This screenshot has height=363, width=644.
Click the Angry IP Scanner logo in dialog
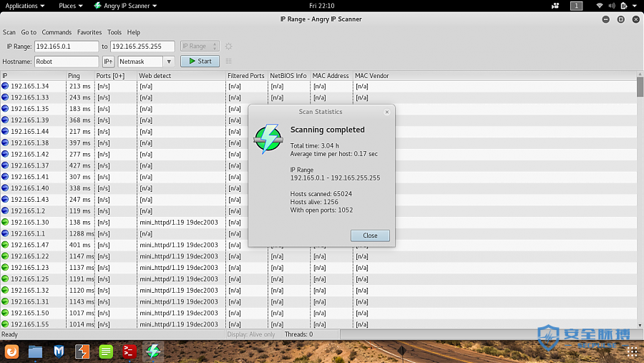pyautogui.click(x=268, y=139)
